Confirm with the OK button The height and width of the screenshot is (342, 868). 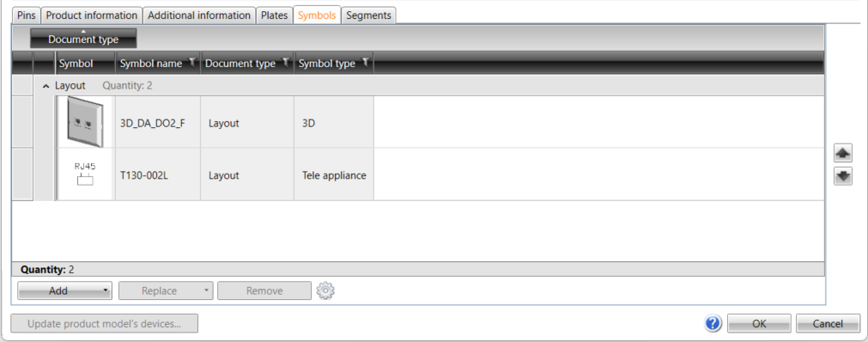759,324
